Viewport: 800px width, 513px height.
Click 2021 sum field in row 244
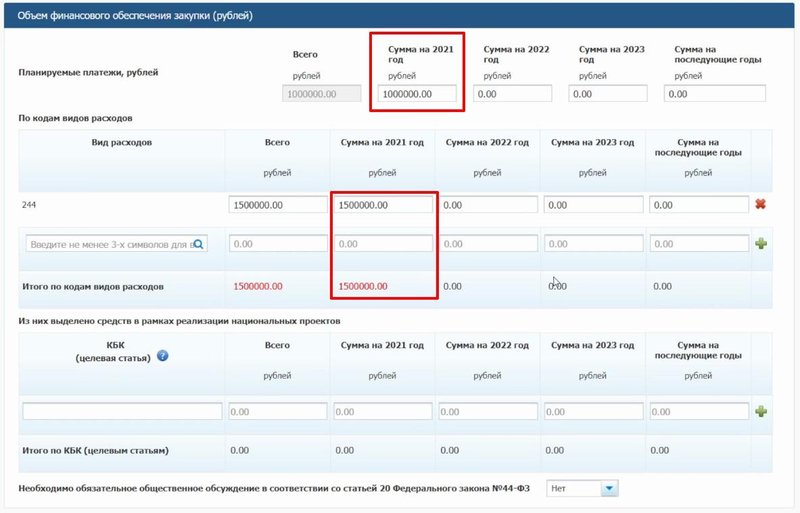(x=383, y=204)
